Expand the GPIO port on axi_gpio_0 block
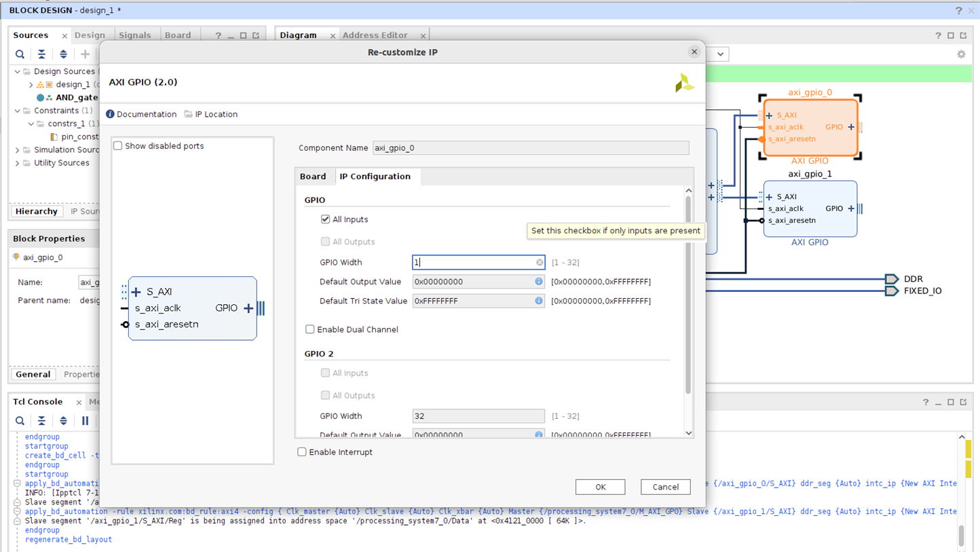The image size is (980, 552). 851,127
